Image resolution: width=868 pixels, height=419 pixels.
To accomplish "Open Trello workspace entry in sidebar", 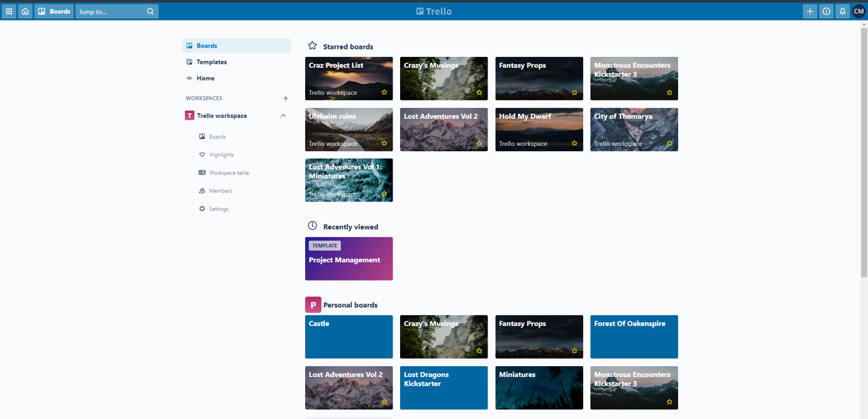I will click(x=236, y=116).
